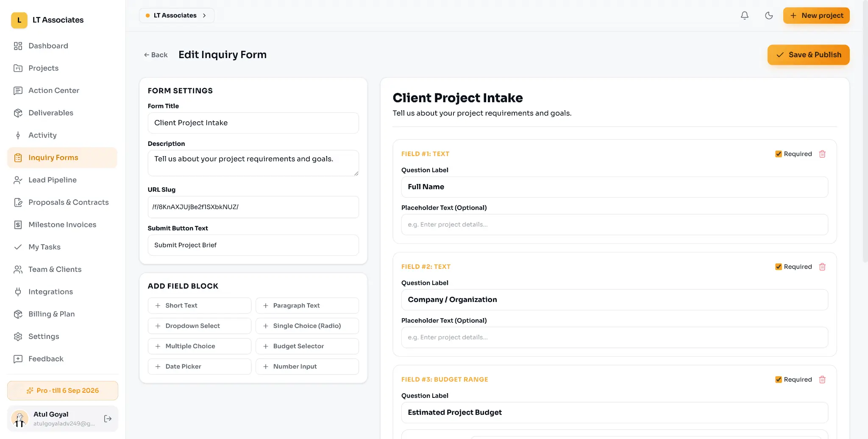Click Field #1 placeholder text input

point(615,225)
